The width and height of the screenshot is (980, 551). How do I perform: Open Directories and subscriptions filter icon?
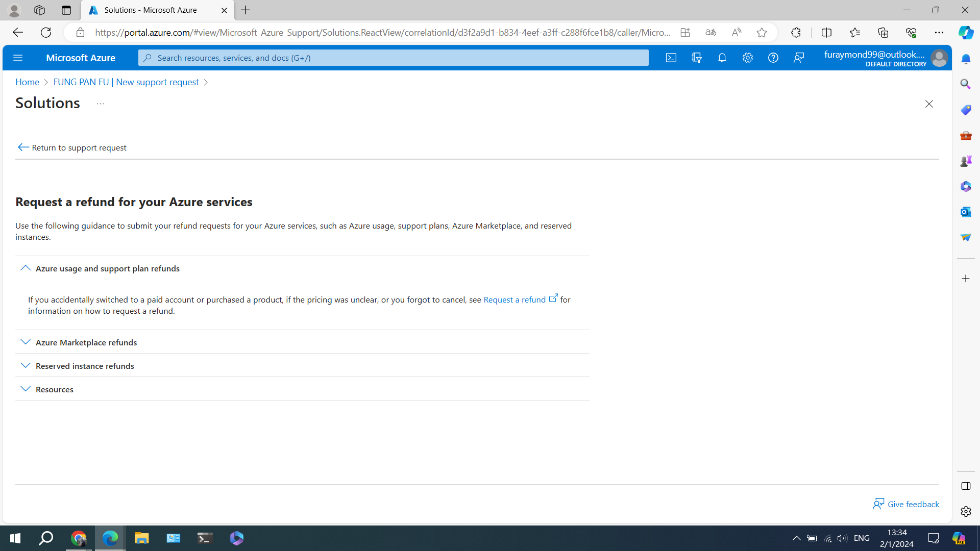coord(697,58)
